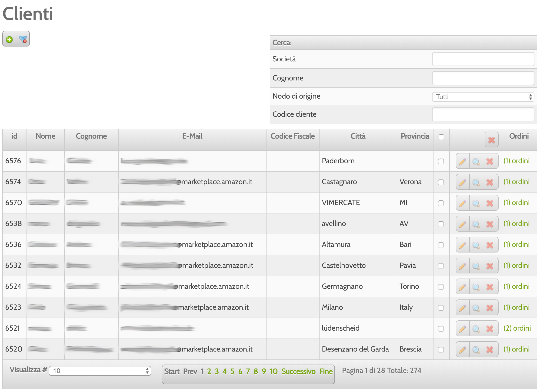This screenshot has width=540, height=392.
Task: Open the Nodo di origine dropdown
Action: tap(483, 97)
